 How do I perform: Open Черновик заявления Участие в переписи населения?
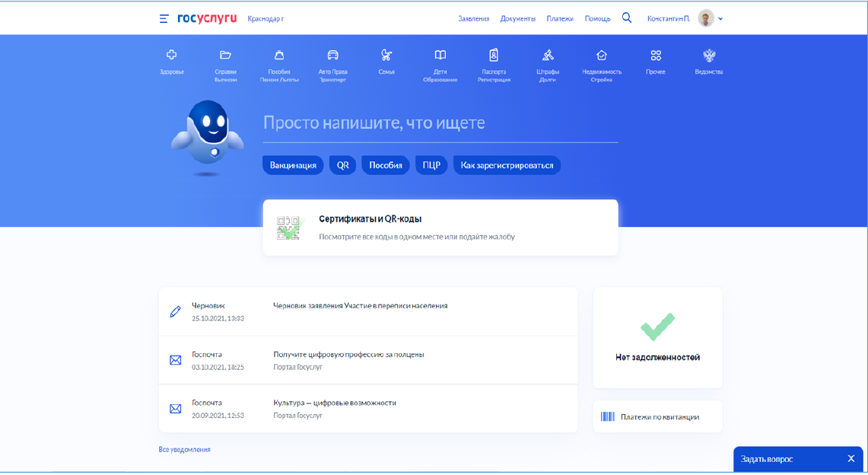point(361,305)
